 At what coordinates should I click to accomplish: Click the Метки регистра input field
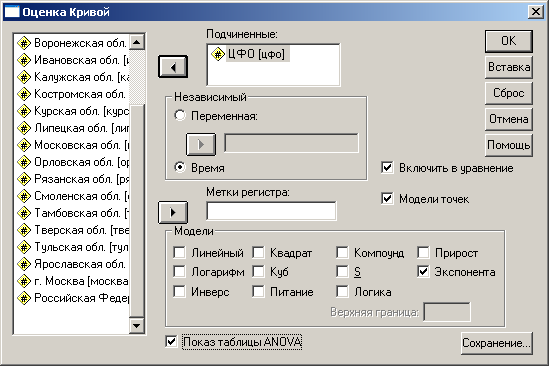[271, 211]
